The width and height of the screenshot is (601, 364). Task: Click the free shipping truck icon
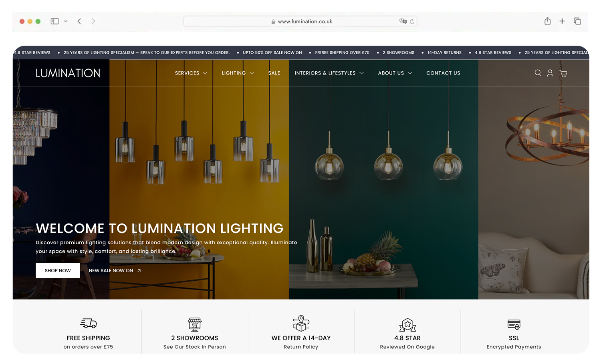pos(88,323)
